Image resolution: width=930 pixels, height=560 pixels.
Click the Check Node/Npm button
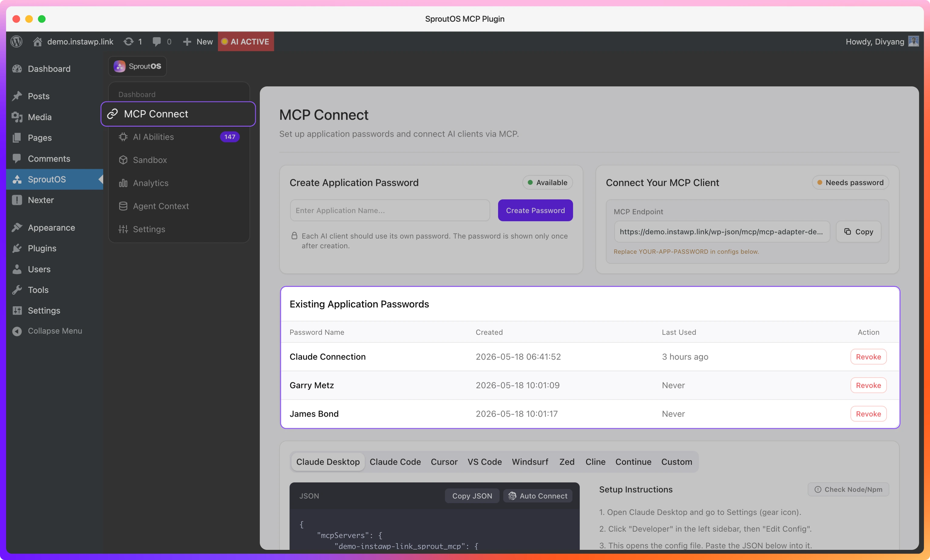click(848, 490)
